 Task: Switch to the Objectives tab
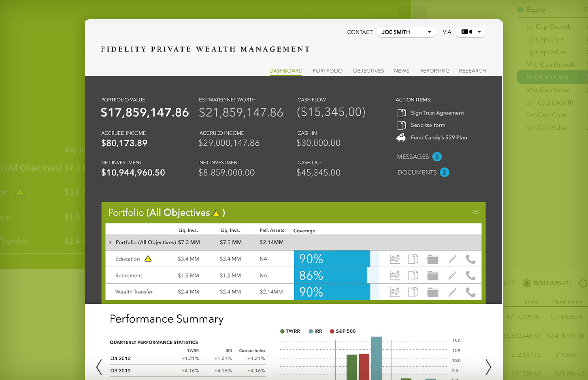click(x=368, y=71)
